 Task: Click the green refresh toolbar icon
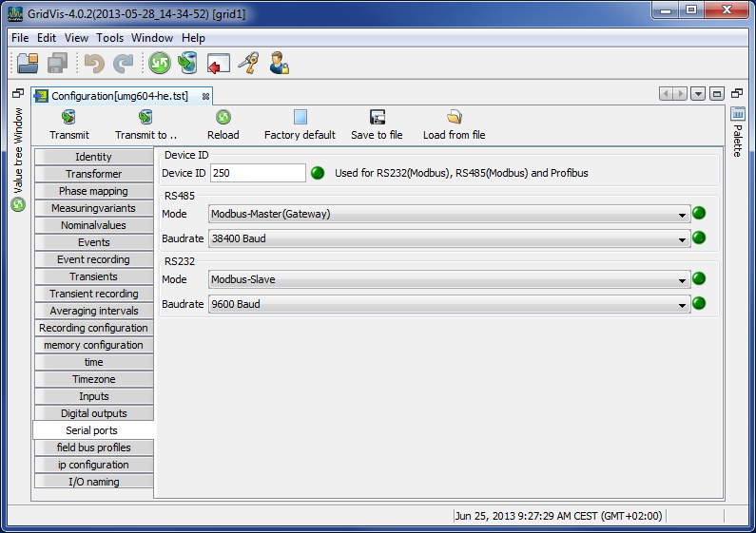point(159,64)
